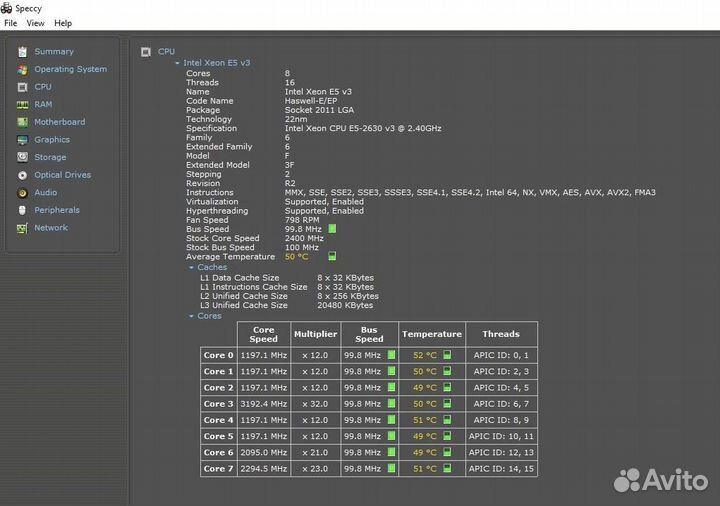Screen dimensions: 720x506
Task: Click the Optical Drives disc icon
Action: click(23, 175)
